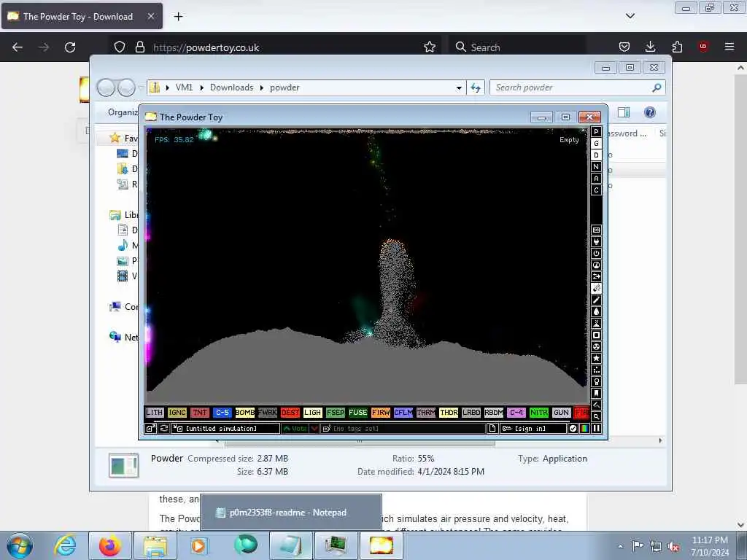Open the Powered Materials power icon section
This screenshot has width=747, height=560.
coord(596,253)
